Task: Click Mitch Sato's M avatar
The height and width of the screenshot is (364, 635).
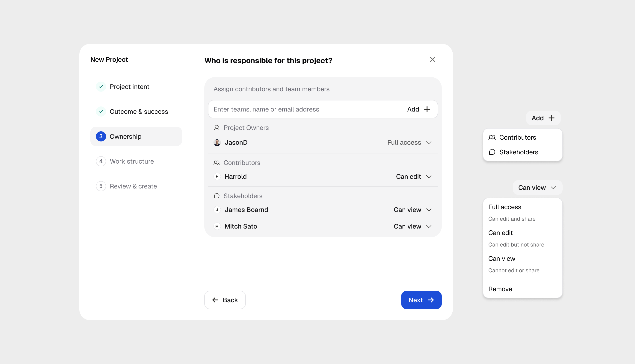Action: tap(217, 226)
